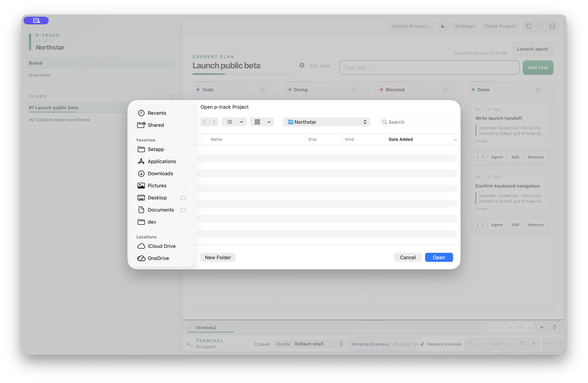Click the file dialog Search field

coord(416,122)
